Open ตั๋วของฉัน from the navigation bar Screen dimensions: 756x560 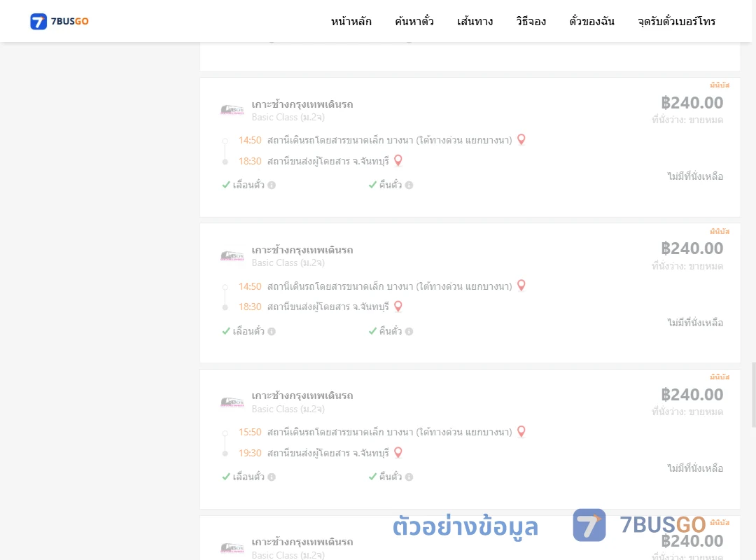tap(591, 21)
